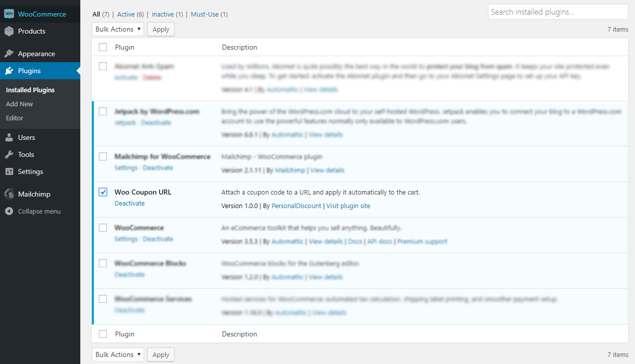Select Add New submenu item
The image size is (635, 364).
tap(20, 104)
